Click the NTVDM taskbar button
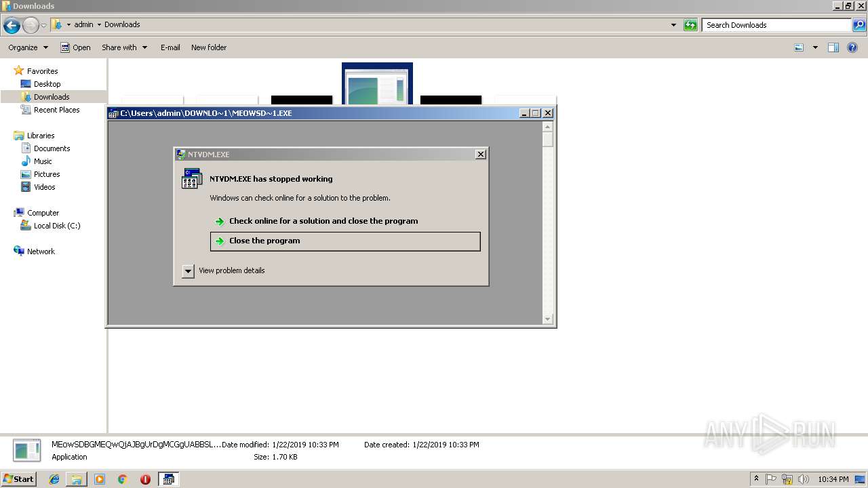The image size is (868, 488). click(x=168, y=479)
